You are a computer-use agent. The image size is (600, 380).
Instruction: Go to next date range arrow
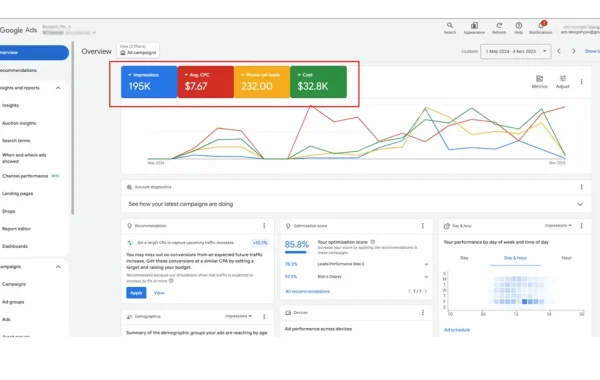pos(574,51)
